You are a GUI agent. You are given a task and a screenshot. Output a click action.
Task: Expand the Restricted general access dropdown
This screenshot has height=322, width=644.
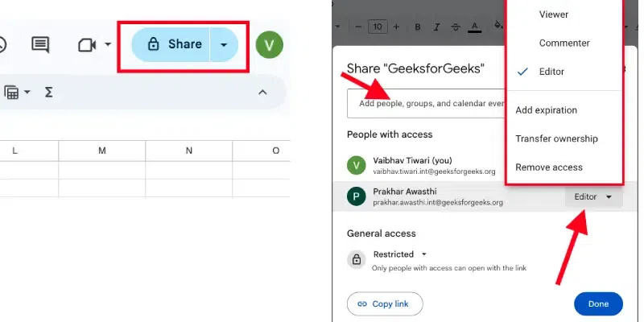[400, 254]
